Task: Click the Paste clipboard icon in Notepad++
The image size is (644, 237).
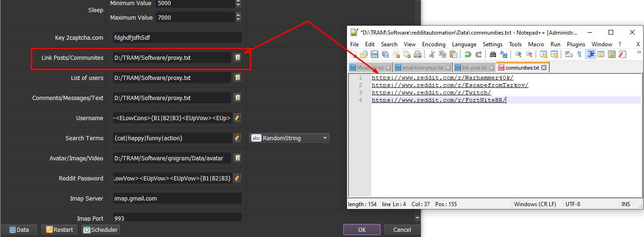Action: click(453, 55)
